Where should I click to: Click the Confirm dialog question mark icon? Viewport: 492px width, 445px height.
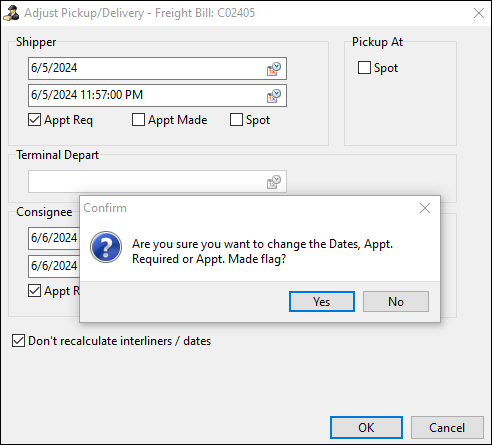pyautogui.click(x=106, y=247)
